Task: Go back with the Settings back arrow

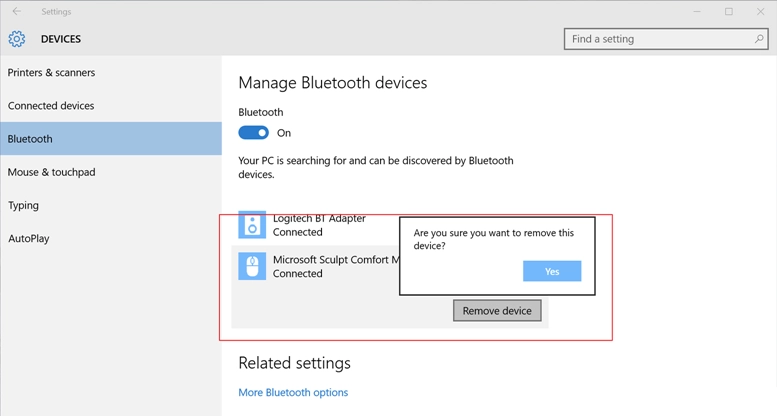Action: coord(17,11)
